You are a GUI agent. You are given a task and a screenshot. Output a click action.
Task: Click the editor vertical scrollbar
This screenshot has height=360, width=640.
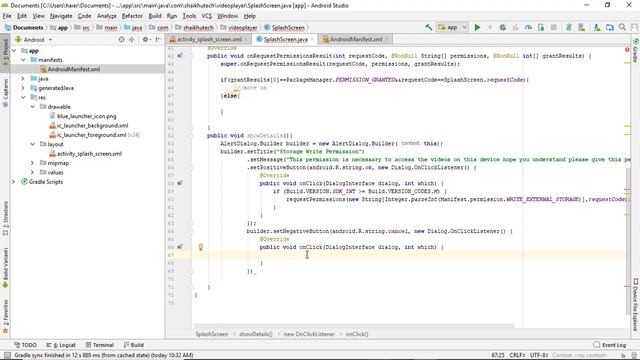pos(628,241)
